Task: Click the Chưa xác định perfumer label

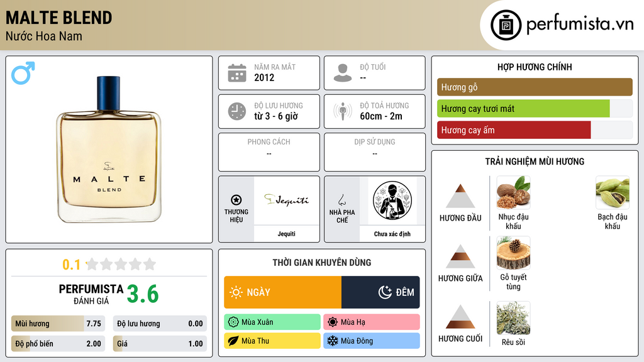Action: tap(392, 234)
